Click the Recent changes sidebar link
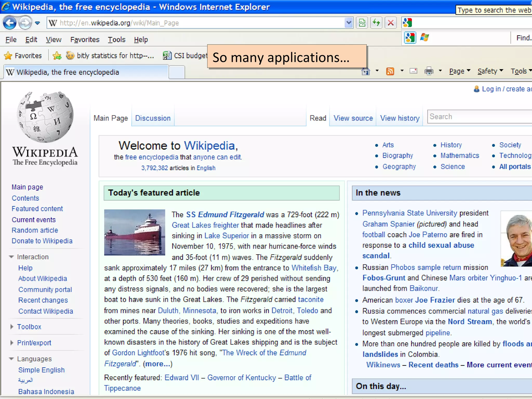This screenshot has height=399, width=532. click(43, 300)
